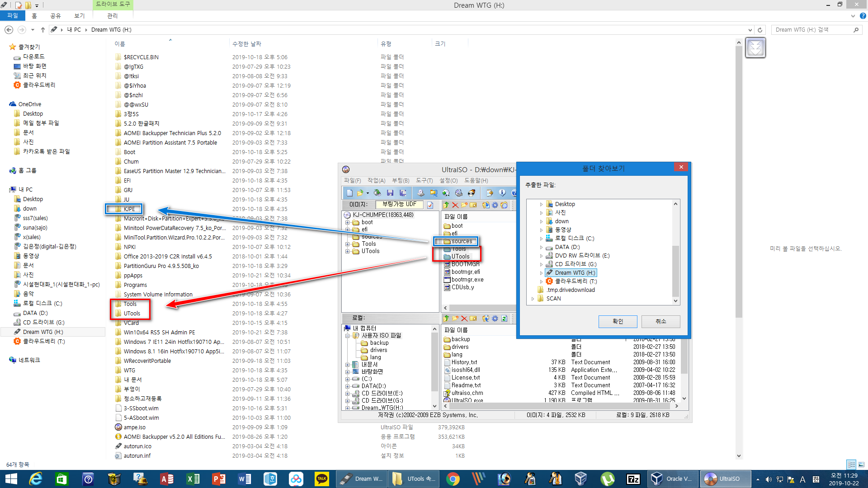The image size is (868, 488).
Task: Open KakaoTalk from the taskbar
Action: click(322, 479)
